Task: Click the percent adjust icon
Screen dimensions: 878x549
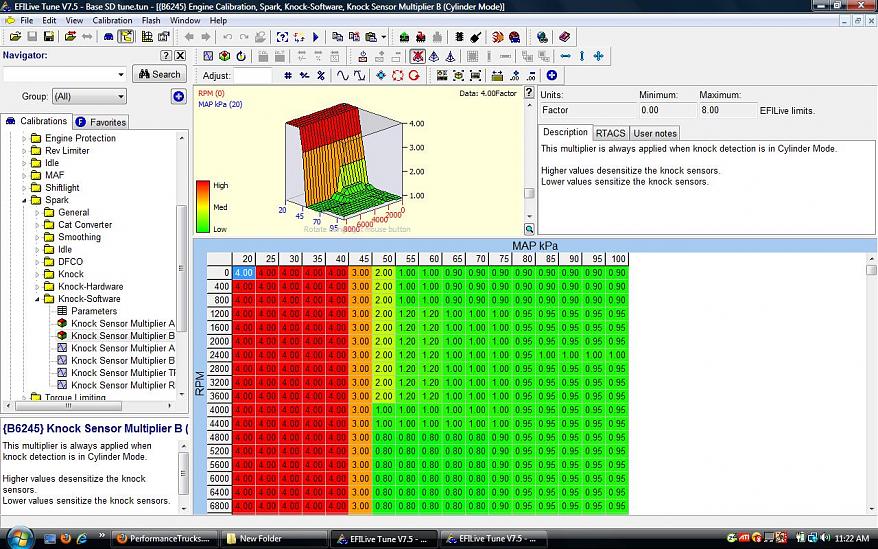Action: coord(321,75)
